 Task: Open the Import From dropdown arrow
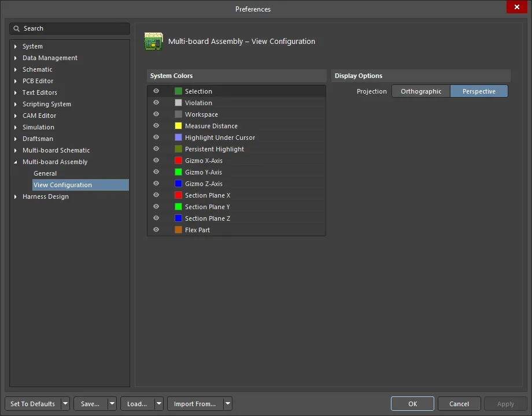228,403
